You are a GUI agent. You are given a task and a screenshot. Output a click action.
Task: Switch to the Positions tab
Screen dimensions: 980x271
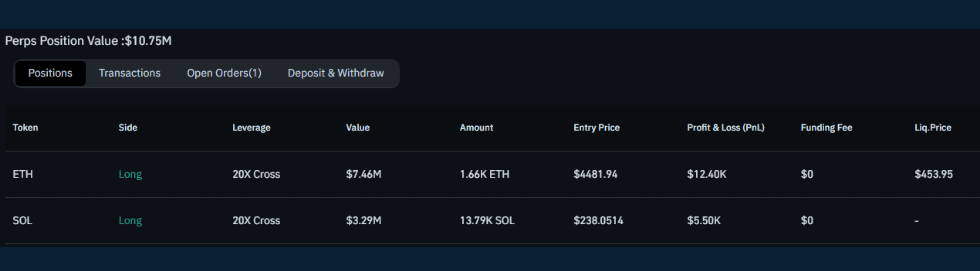click(x=50, y=73)
